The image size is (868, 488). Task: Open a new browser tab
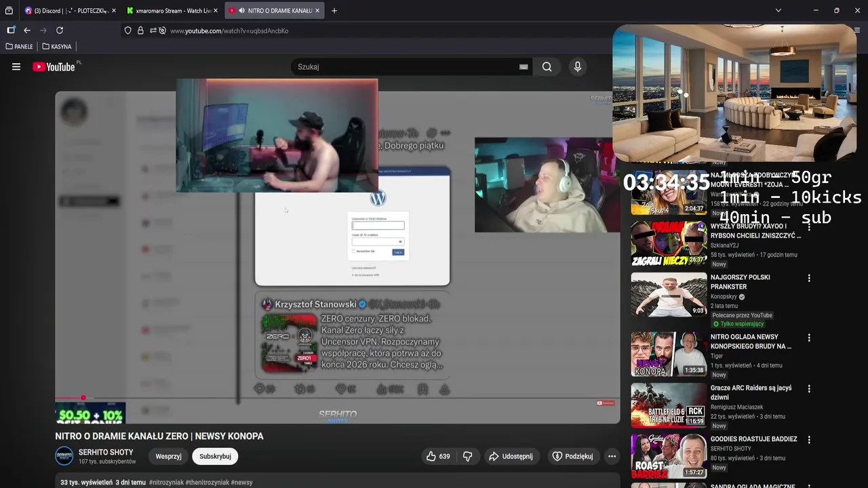click(334, 11)
